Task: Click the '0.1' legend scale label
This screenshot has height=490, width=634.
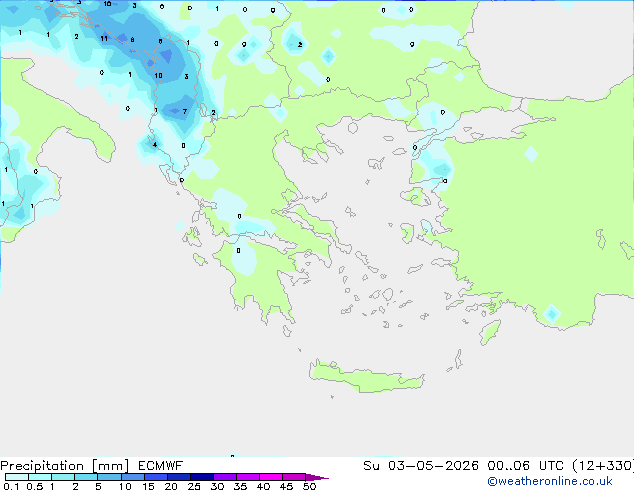Action: pyautogui.click(x=11, y=486)
